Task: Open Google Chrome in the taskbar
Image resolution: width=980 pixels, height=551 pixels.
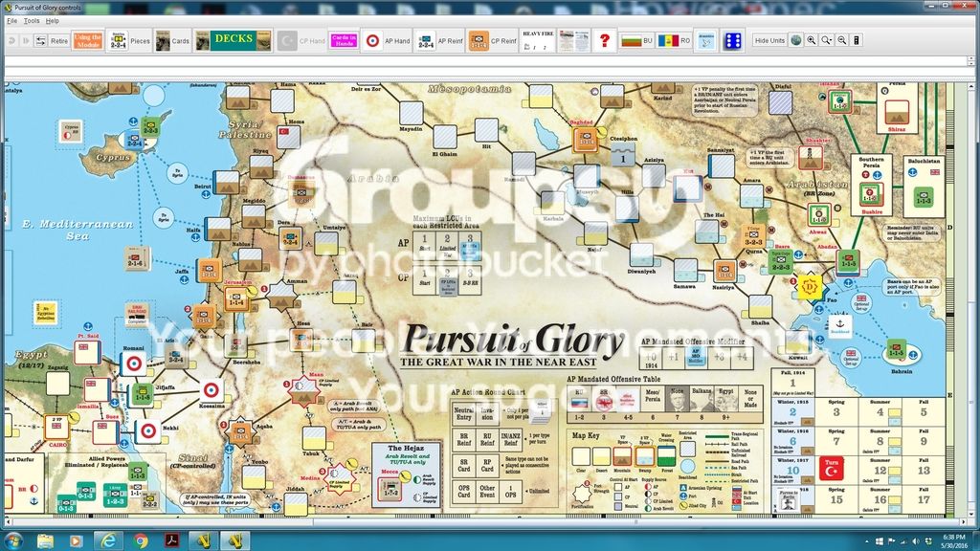Action: click(x=140, y=540)
